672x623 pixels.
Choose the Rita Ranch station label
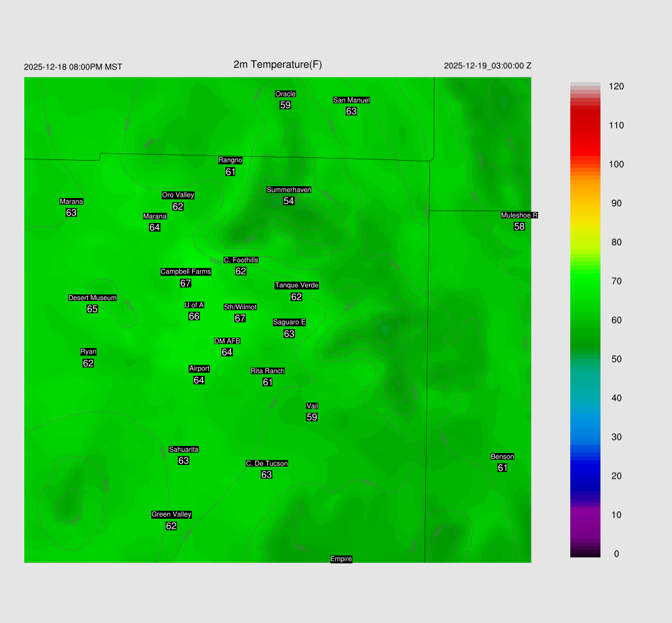click(x=268, y=371)
